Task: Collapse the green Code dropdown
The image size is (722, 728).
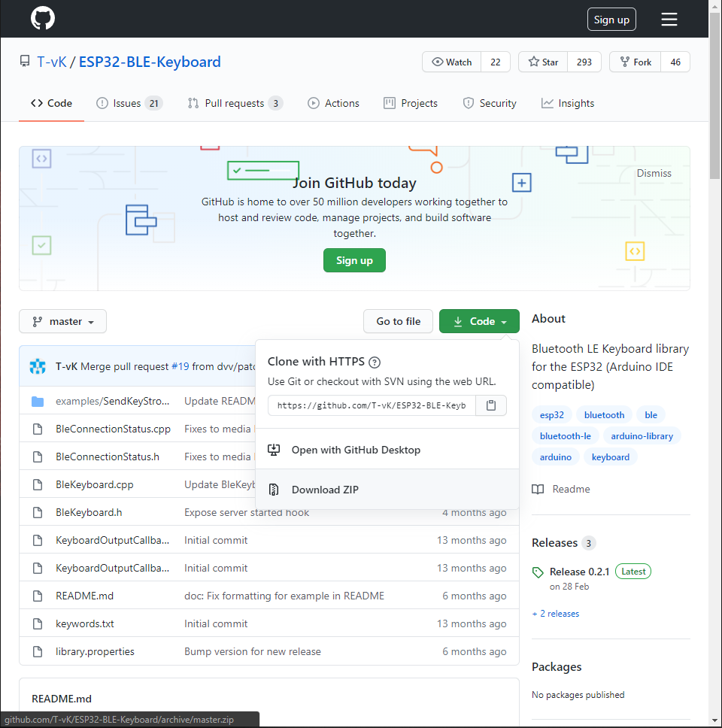Action: (x=479, y=321)
